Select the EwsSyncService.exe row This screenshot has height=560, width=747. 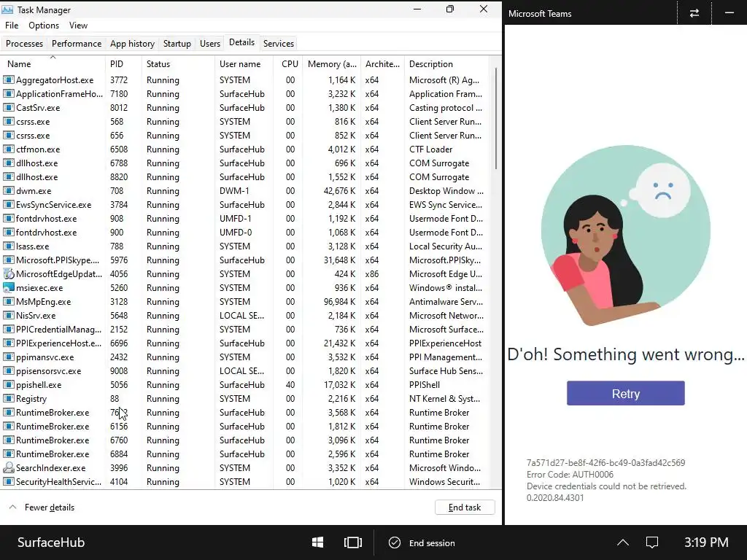click(x=245, y=205)
